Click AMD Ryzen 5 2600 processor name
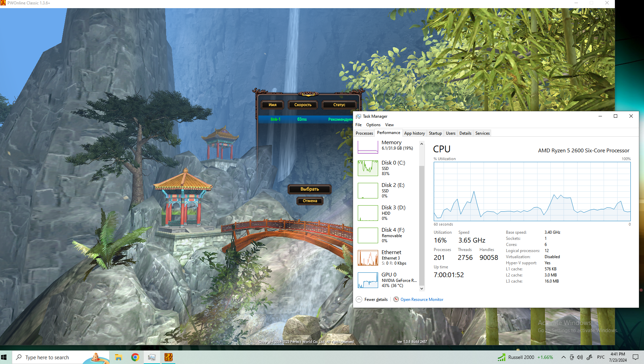 (x=583, y=150)
